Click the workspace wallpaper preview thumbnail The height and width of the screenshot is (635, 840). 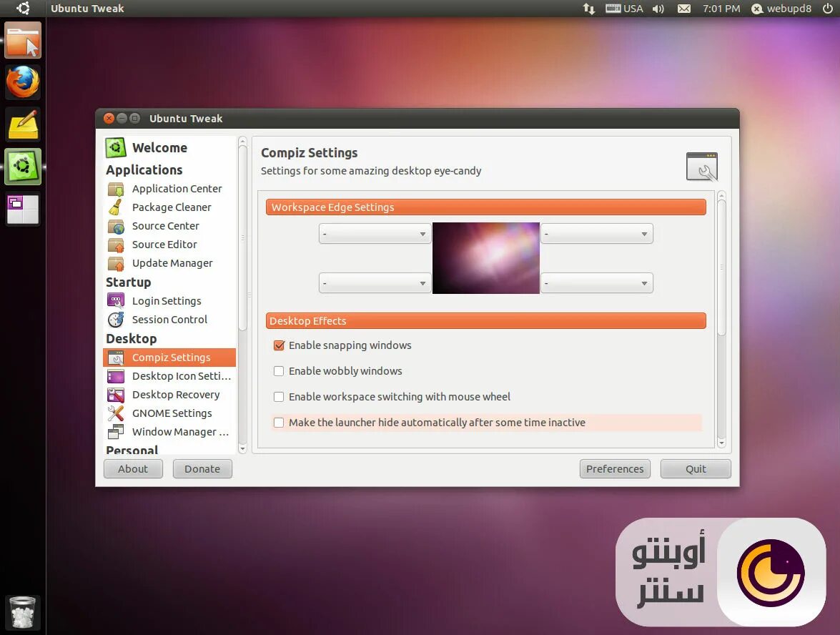point(486,258)
